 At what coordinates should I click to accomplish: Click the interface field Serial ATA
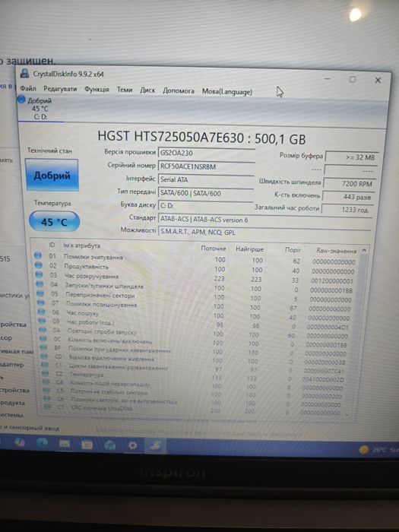tap(206, 180)
